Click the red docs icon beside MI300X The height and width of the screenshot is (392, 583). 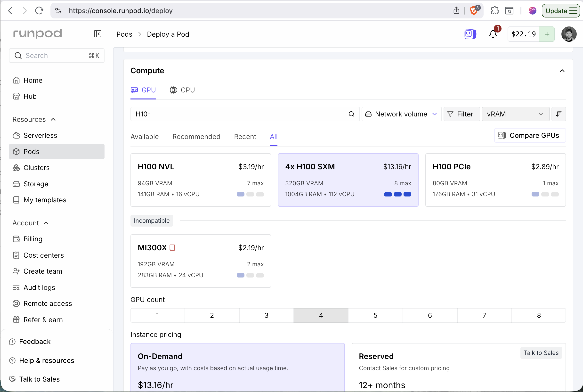tap(172, 247)
